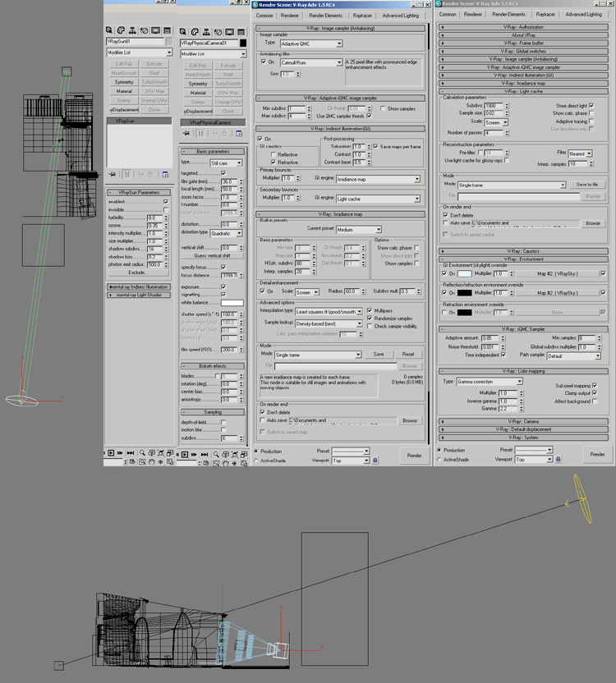Open the Modifier List dropdown for VRaySun01
The width and height of the screenshot is (616, 683).
click(169, 53)
